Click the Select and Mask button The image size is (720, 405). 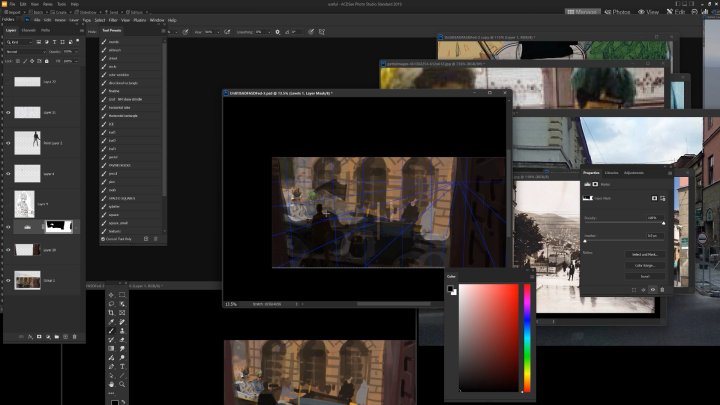tap(645, 254)
